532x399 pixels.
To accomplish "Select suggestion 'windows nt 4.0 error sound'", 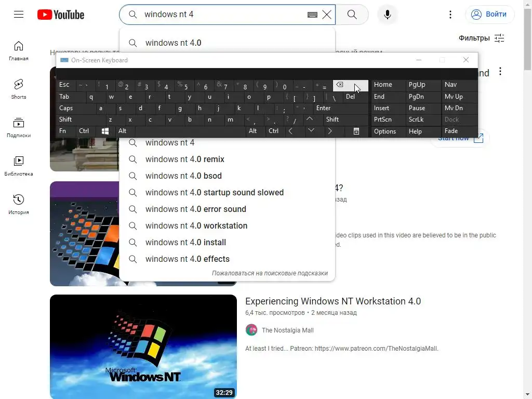I will tap(227, 209).
